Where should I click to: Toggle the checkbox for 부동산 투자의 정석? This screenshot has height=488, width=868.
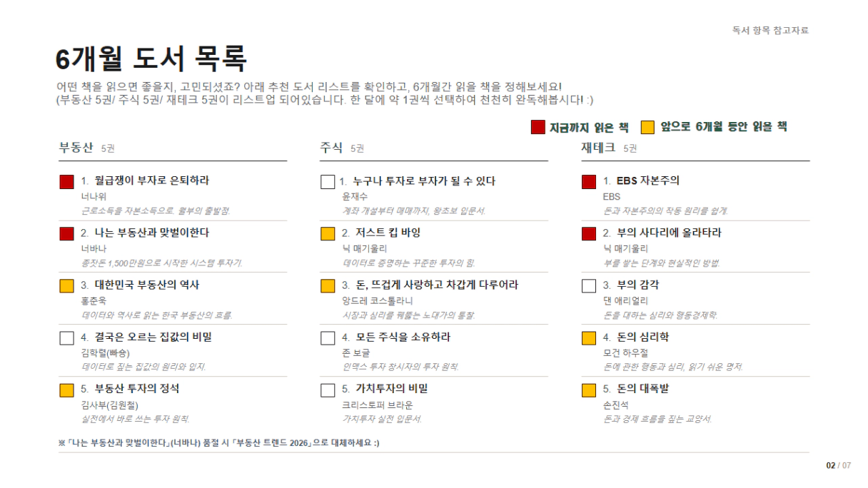pyautogui.click(x=66, y=390)
